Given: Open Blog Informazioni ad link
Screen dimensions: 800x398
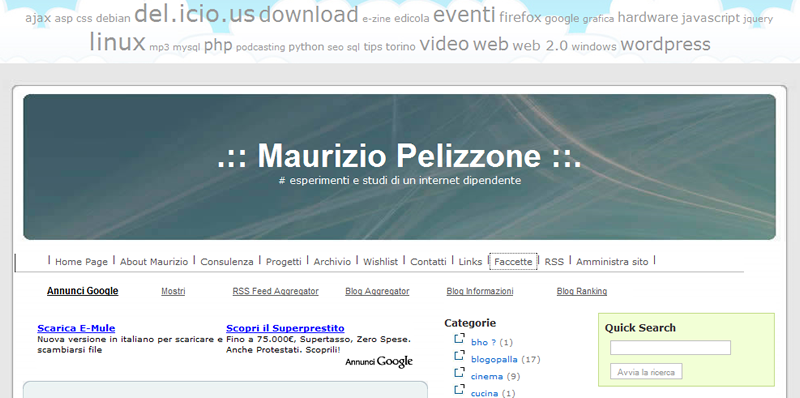Looking at the screenshot, I should tap(480, 291).
